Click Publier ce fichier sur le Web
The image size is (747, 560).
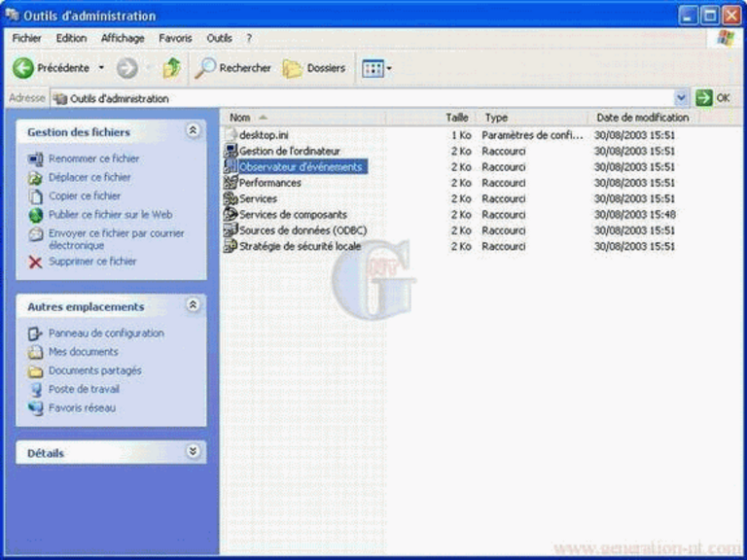coord(111,214)
